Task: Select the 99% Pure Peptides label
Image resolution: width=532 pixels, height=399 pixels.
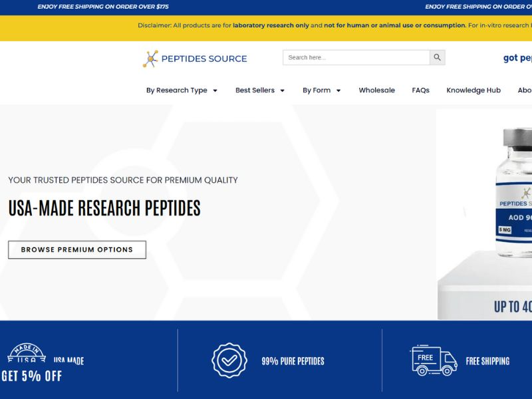Action: click(293, 361)
